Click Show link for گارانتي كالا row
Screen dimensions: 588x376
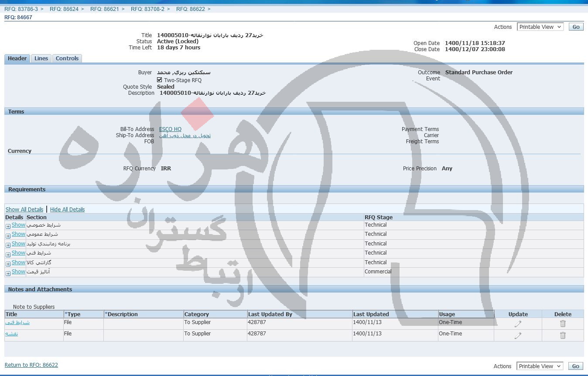[18, 262]
